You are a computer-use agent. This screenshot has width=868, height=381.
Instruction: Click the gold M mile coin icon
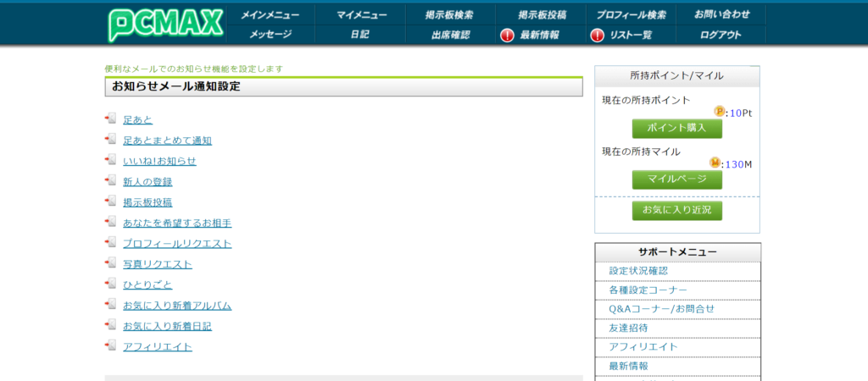715,163
